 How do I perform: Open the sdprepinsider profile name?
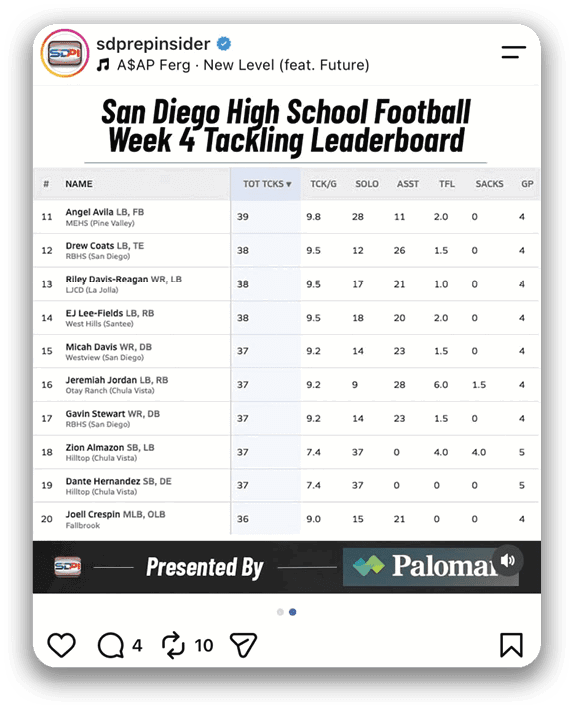click(x=153, y=44)
